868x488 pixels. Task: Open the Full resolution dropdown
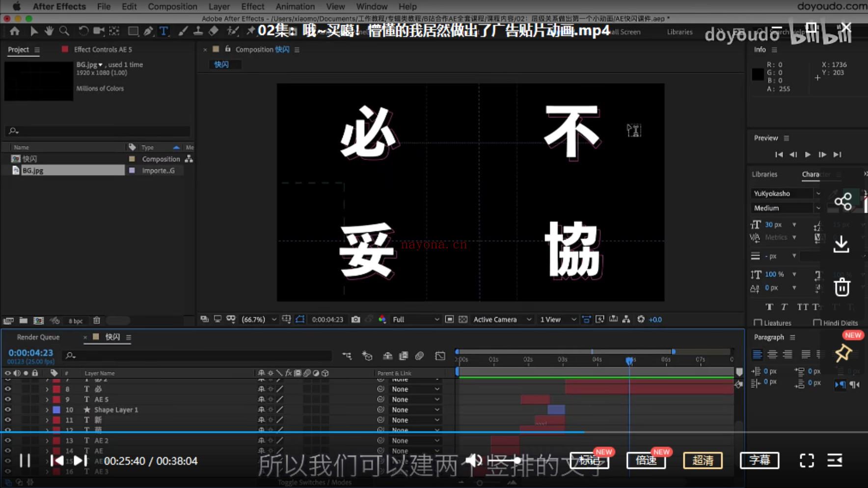(x=416, y=319)
